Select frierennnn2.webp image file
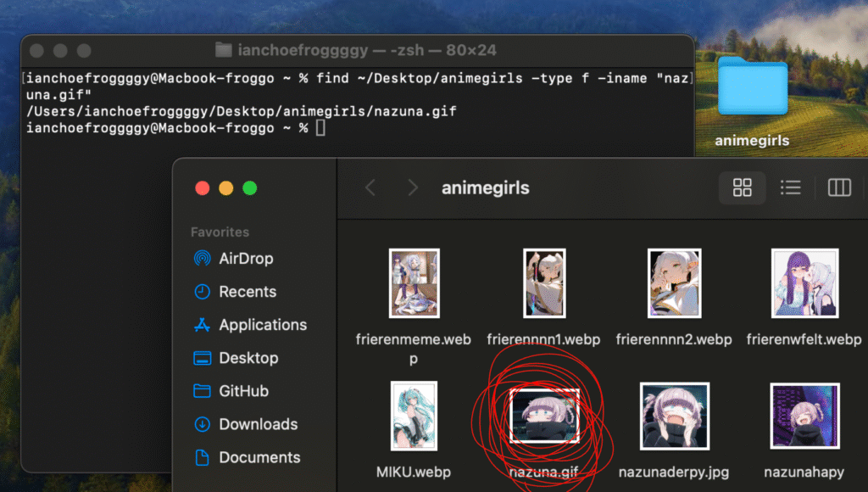The height and width of the screenshot is (492, 868). click(x=674, y=283)
